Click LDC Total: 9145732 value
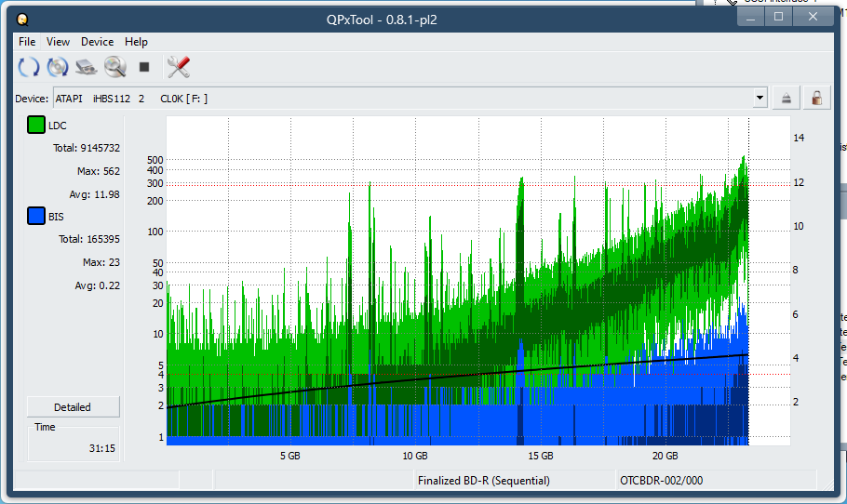 87,148
